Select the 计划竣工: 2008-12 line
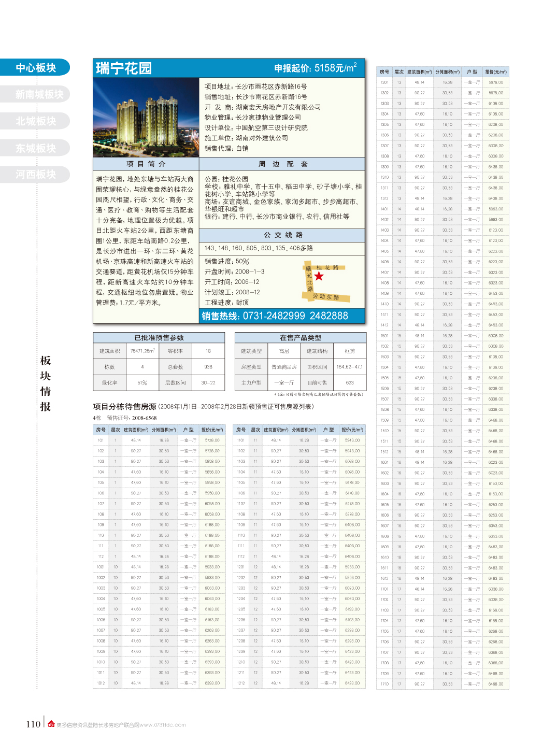The width and height of the screenshot is (557, 756). point(232,292)
